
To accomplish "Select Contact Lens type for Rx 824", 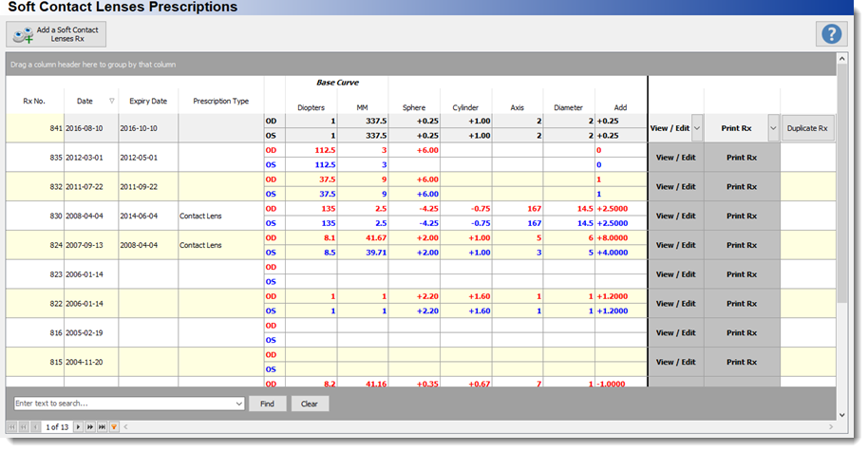I will click(221, 245).
